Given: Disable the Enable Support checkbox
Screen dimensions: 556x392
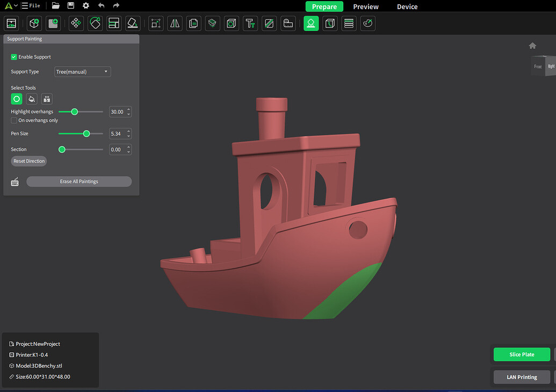Looking at the screenshot, I should [x=13, y=56].
